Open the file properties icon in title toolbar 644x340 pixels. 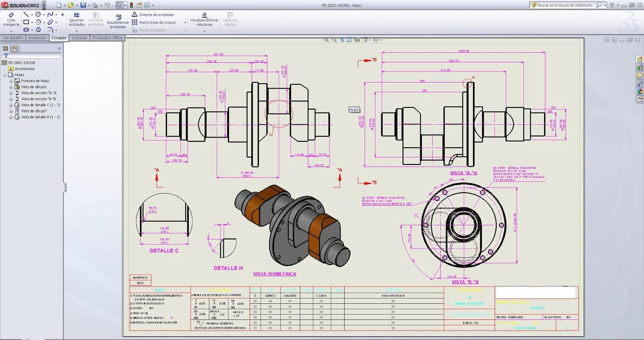click(139, 5)
